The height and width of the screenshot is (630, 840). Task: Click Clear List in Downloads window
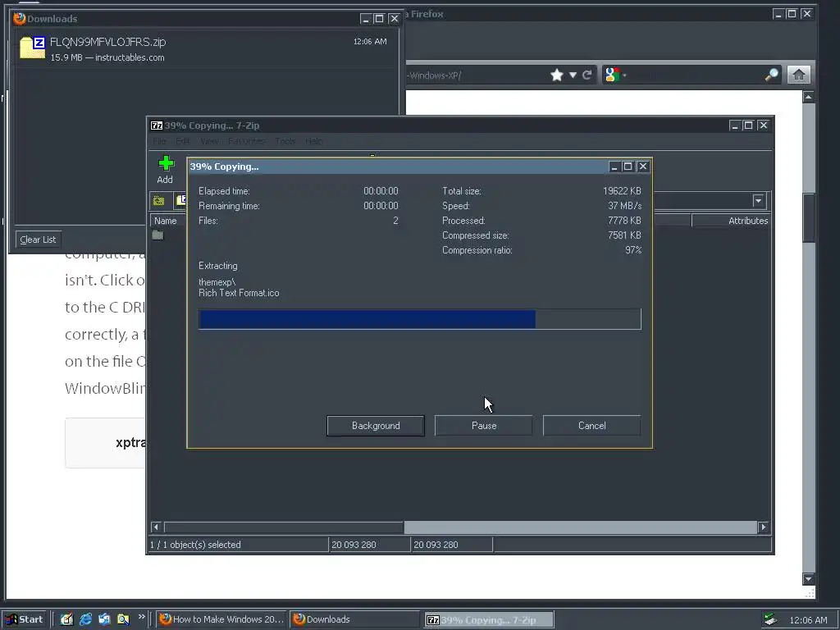tap(38, 240)
